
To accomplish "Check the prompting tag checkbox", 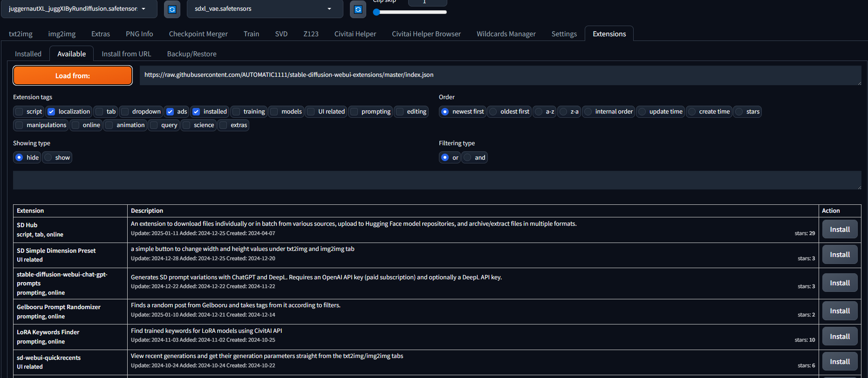I will tap(354, 112).
